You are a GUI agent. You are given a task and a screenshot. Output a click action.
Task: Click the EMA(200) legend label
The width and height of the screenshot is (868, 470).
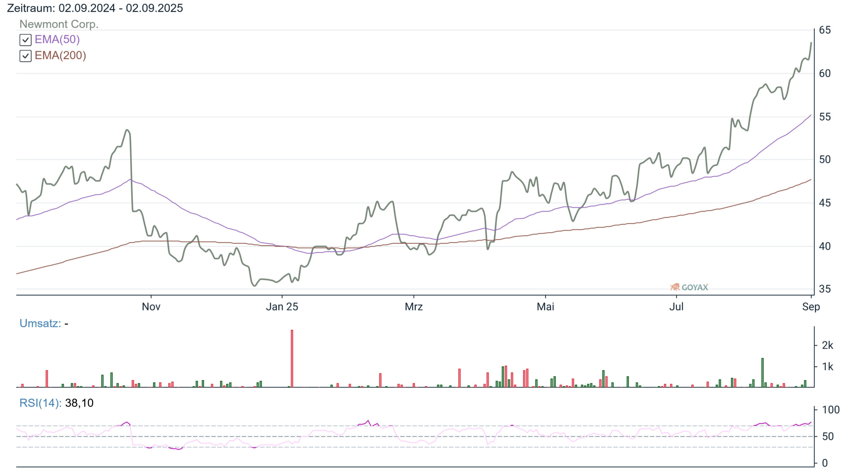[x=60, y=56]
